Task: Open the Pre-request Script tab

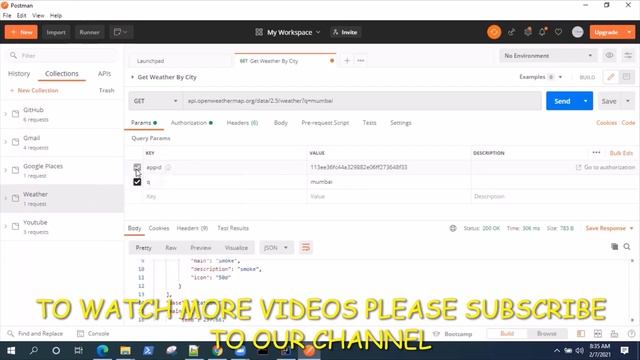Action: pos(325,122)
